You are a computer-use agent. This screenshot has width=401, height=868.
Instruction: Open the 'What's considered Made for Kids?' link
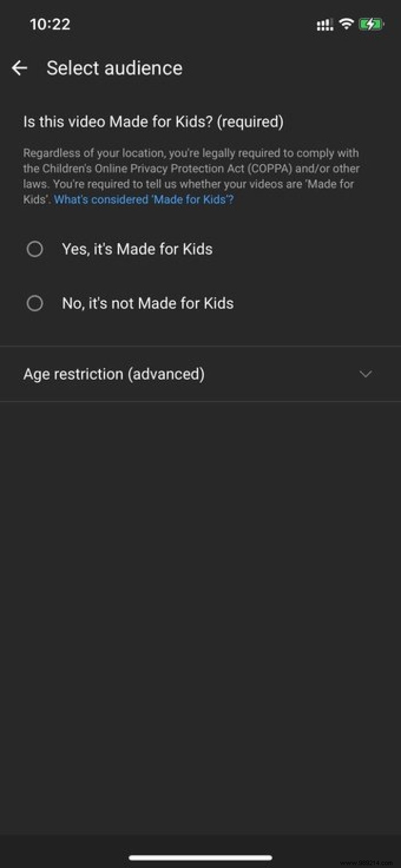[x=144, y=199]
